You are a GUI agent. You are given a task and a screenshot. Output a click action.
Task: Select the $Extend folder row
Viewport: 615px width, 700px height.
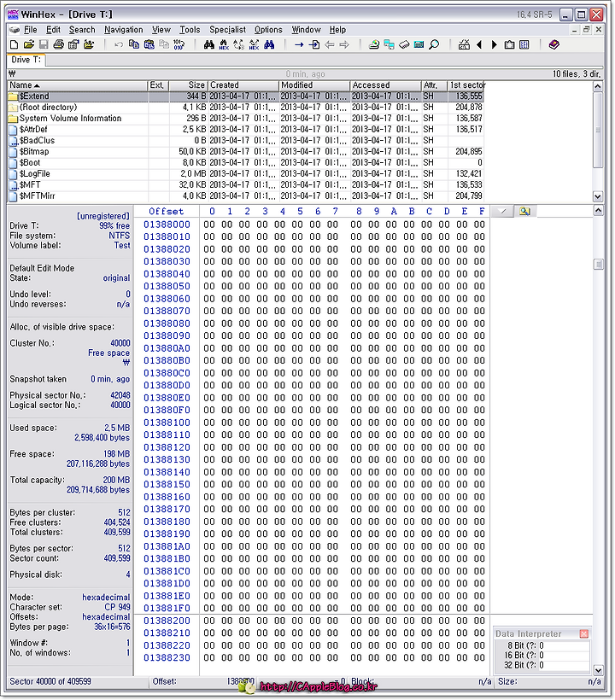click(246, 96)
